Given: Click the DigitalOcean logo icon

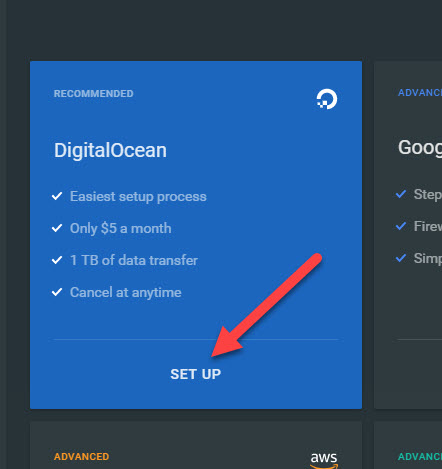Looking at the screenshot, I should pyautogui.click(x=327, y=99).
